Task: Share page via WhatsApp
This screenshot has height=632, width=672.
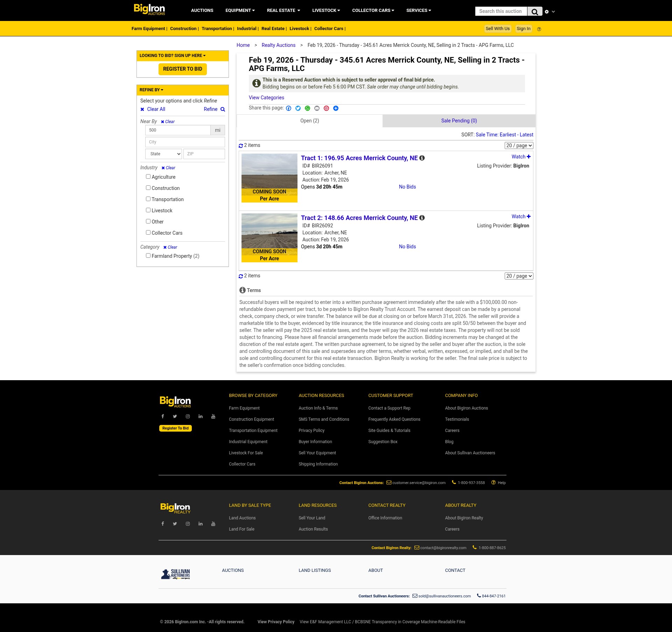Action: coord(307,108)
